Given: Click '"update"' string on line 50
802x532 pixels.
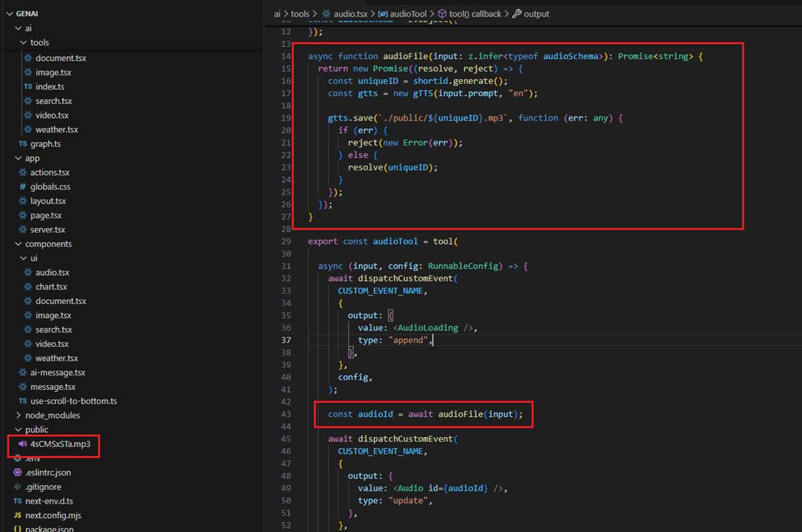Looking at the screenshot, I should (x=408, y=501).
